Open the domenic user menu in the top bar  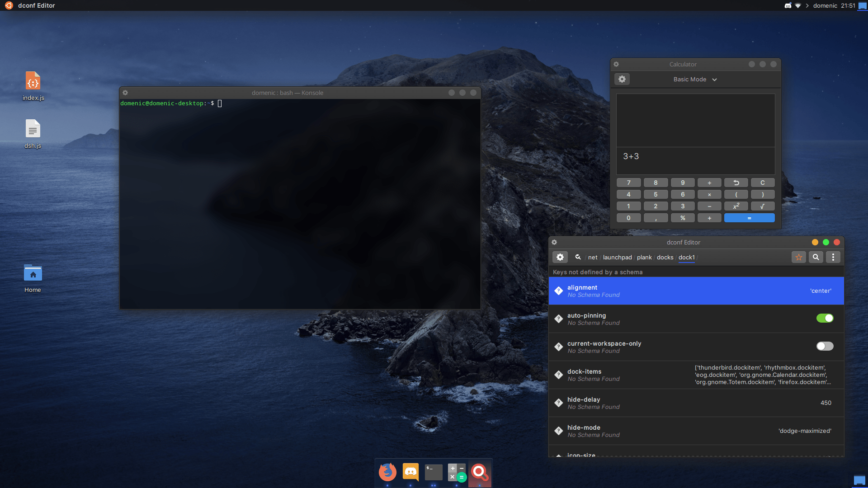pyautogui.click(x=826, y=5)
